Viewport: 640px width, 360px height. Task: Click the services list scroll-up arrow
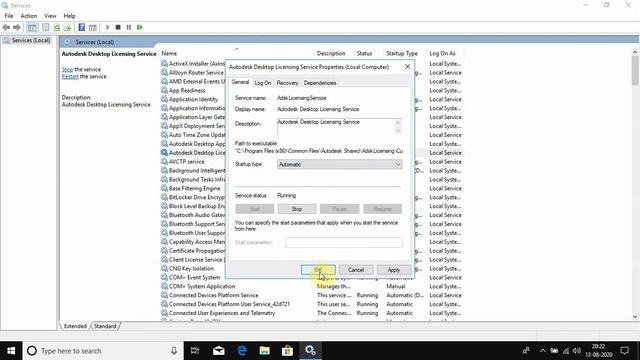635,52
